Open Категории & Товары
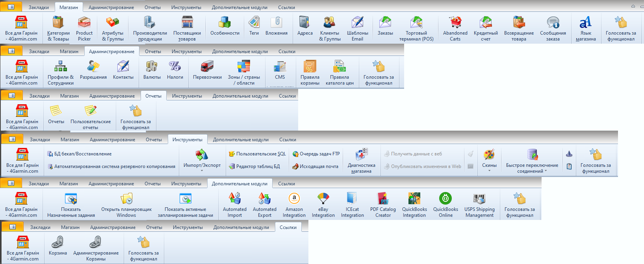The image size is (644, 264). [58, 29]
